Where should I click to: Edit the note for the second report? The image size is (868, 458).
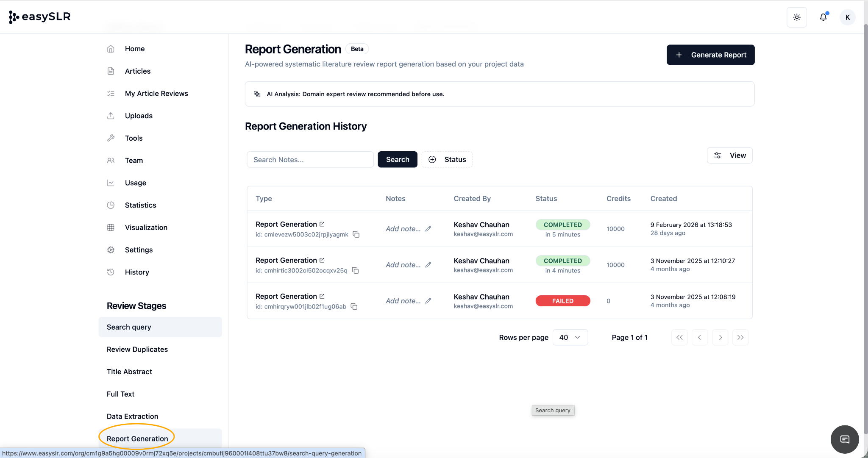click(x=428, y=265)
